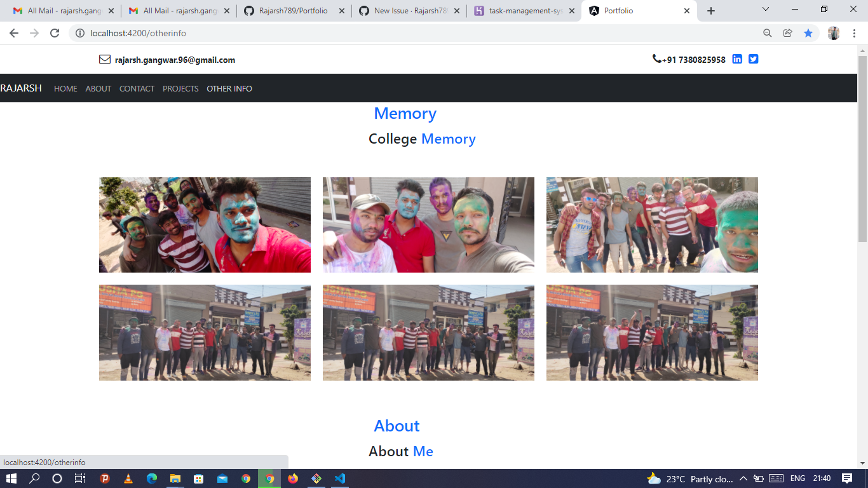This screenshot has height=488, width=868.
Task: Open the notification center icon
Action: (x=847, y=478)
